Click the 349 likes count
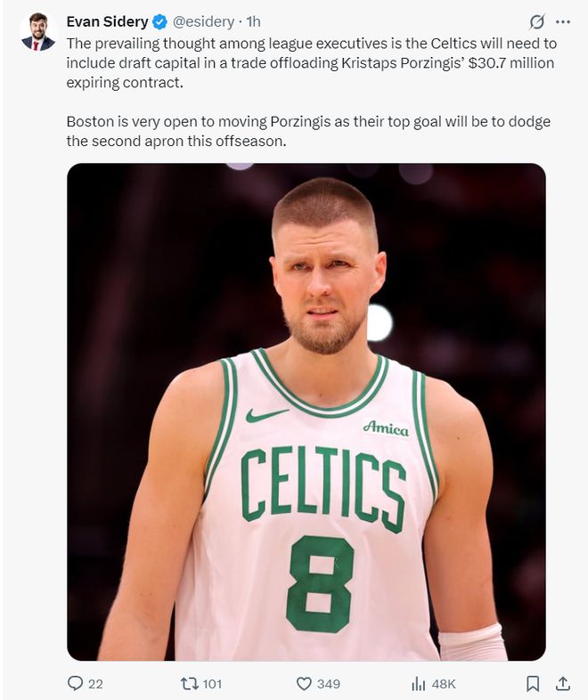 pyautogui.click(x=329, y=684)
